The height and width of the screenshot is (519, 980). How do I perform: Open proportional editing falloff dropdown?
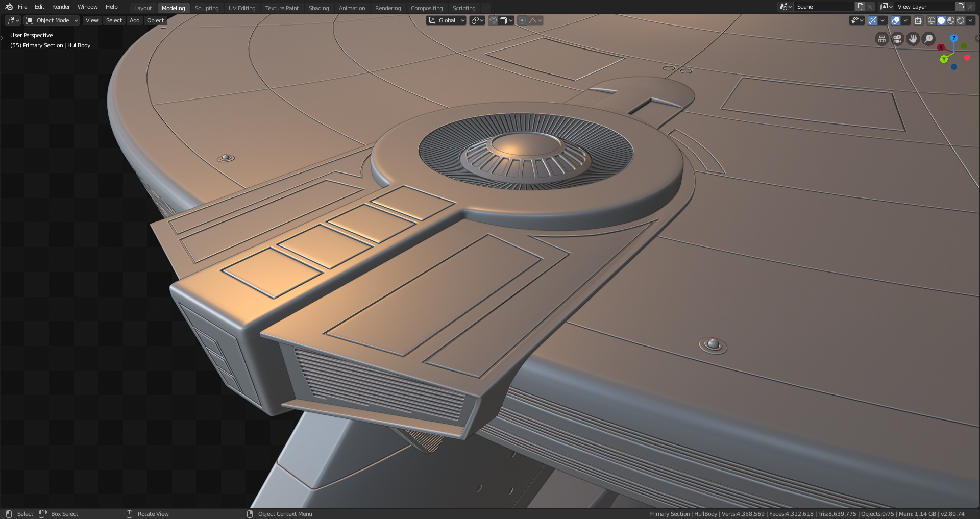point(535,20)
